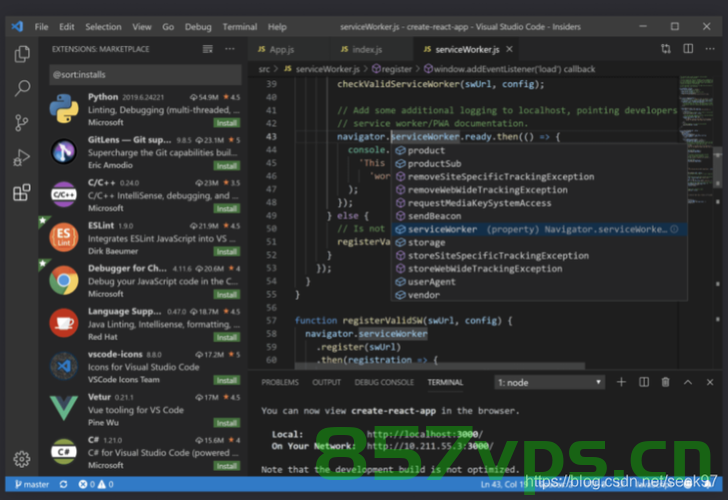
Task: Click errors and warnings count in status bar
Action: tap(96, 484)
